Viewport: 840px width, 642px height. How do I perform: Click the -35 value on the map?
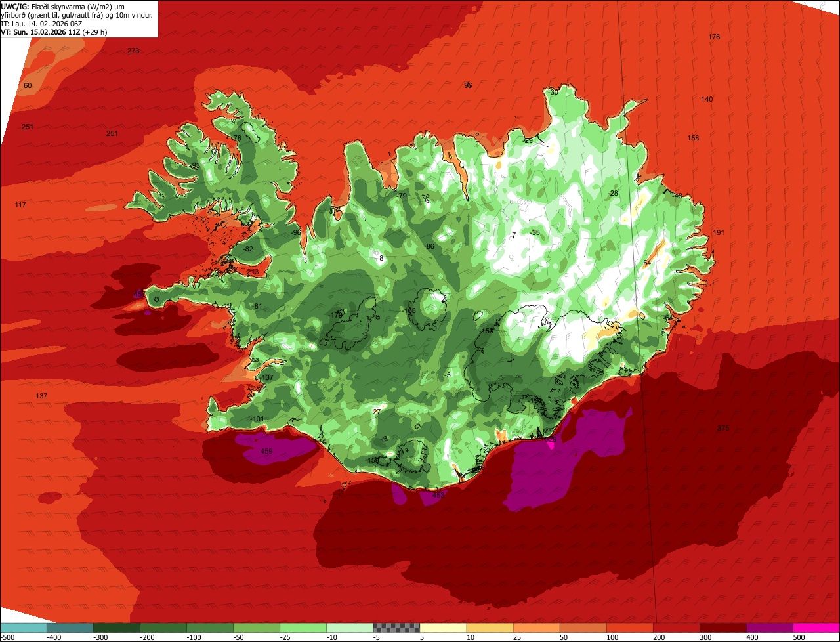tap(535, 232)
